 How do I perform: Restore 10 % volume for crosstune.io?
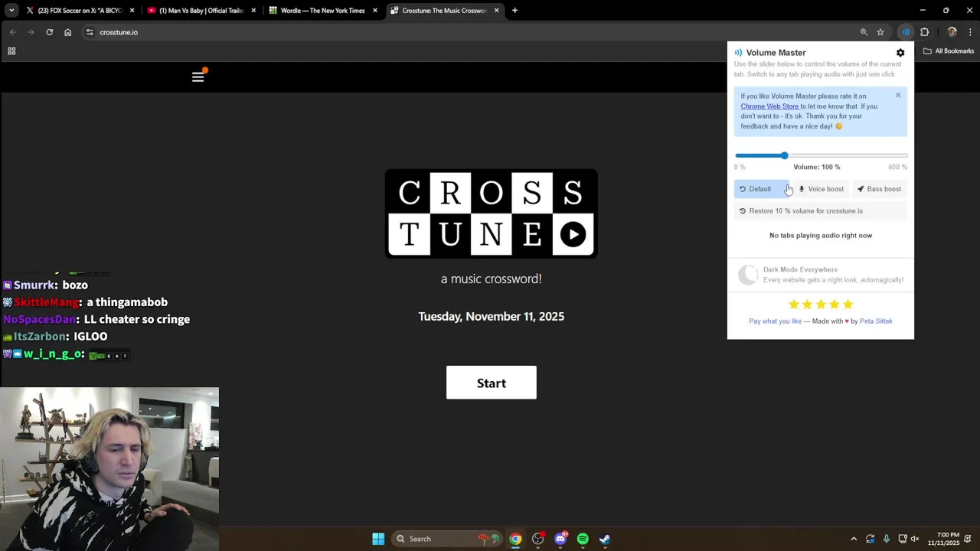pyautogui.click(x=821, y=211)
